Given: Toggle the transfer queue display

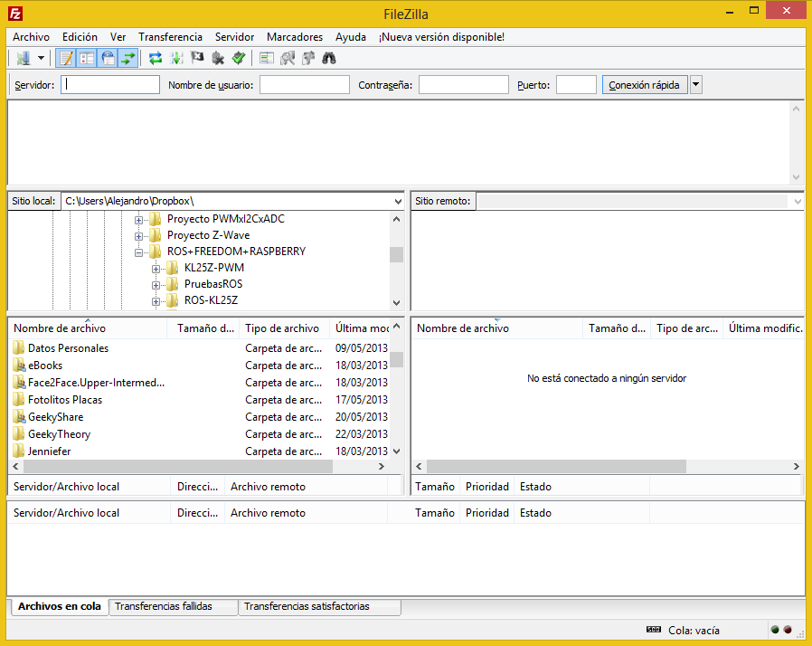Looking at the screenshot, I should (x=127, y=58).
